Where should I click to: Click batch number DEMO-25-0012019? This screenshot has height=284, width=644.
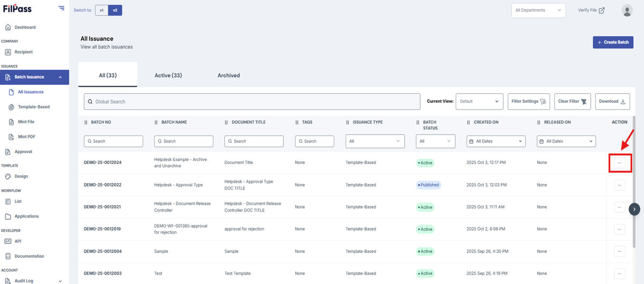click(102, 229)
